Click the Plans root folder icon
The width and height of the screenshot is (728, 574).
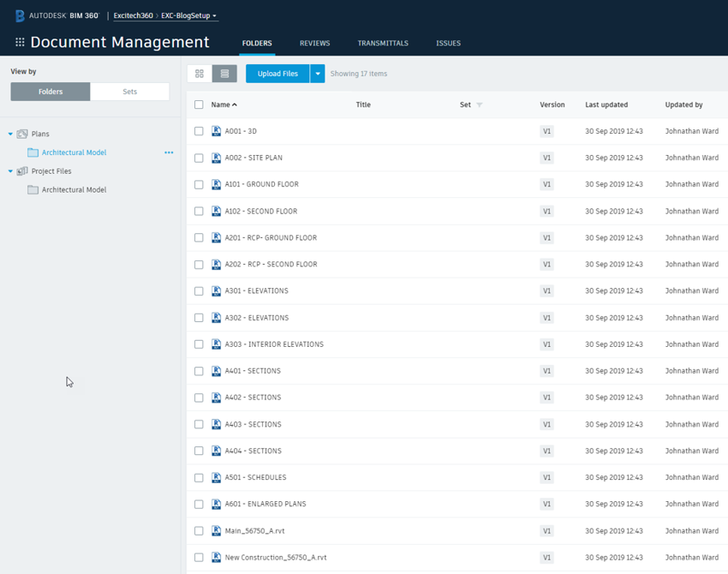[x=22, y=134]
